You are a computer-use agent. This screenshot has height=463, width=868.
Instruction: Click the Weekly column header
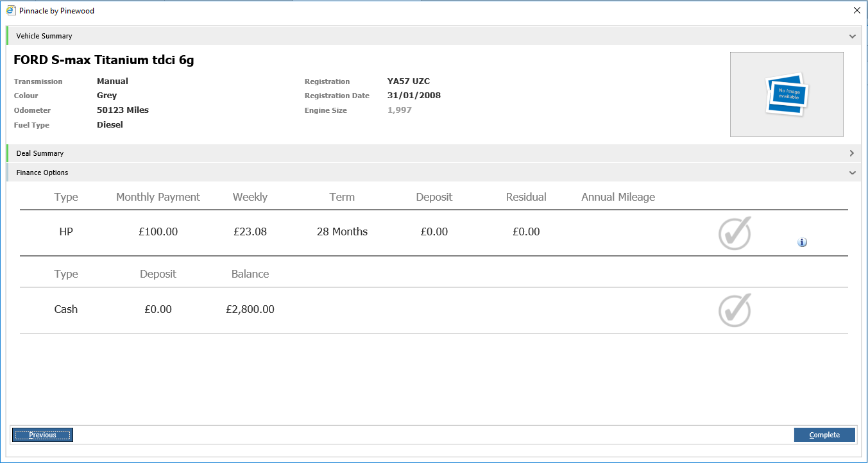coord(250,197)
